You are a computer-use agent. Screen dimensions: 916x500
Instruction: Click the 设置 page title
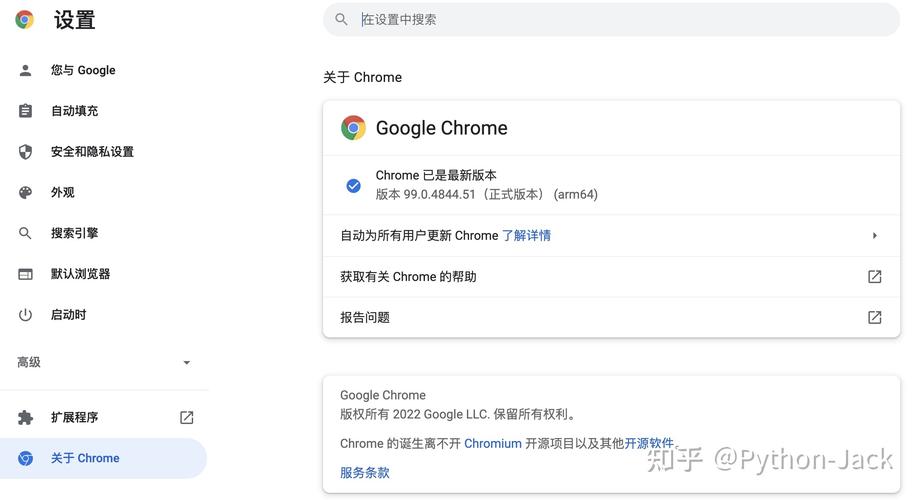click(75, 20)
